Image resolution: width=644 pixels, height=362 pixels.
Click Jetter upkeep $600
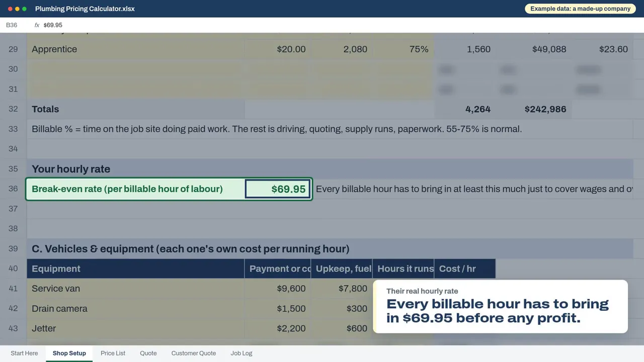point(342,328)
